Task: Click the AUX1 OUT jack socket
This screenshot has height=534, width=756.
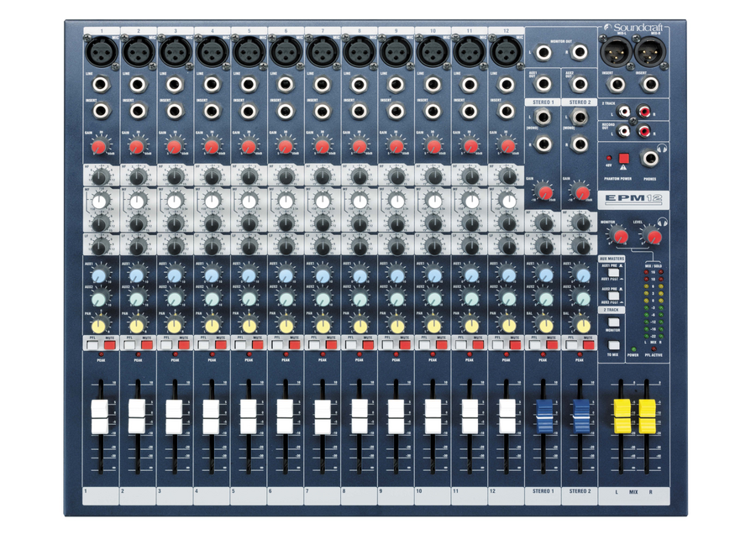Action: click(x=543, y=83)
